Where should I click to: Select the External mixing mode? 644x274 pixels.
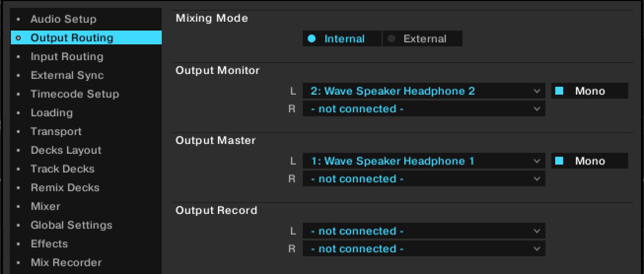422,39
